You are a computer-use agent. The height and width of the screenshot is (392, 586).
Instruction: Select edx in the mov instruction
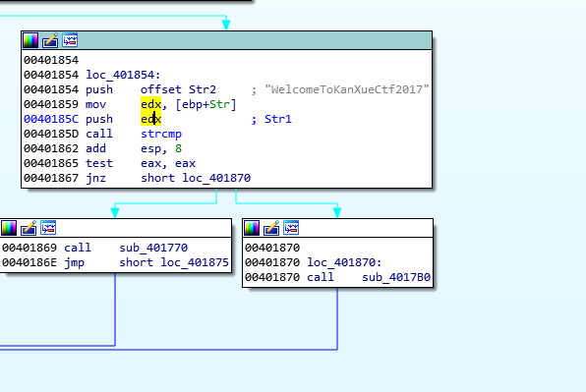151,104
